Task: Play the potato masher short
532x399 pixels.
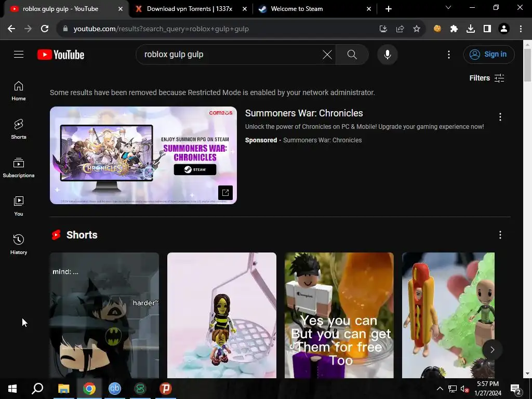Action: tap(221, 315)
